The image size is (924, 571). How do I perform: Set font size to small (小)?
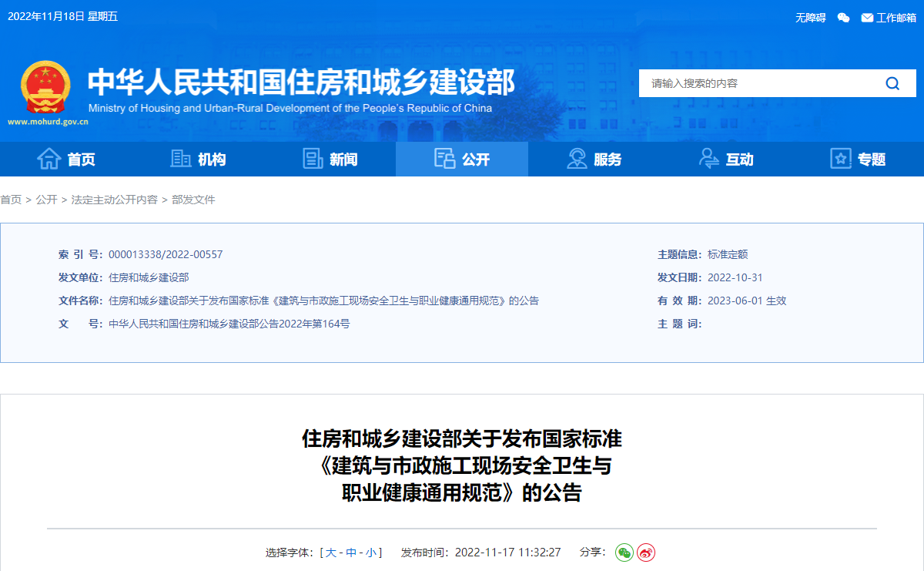[x=371, y=553]
